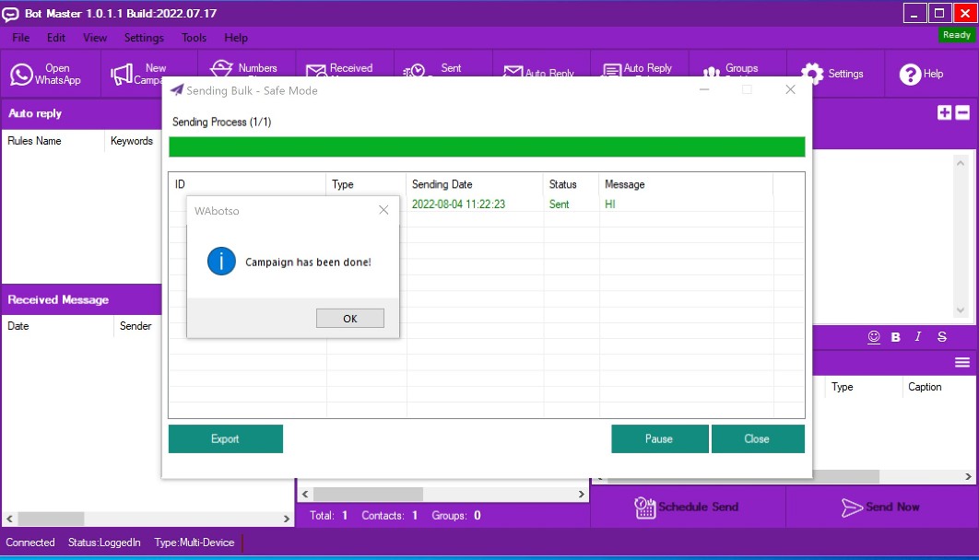Click the Open WhatsApp toolbar icon
Screen dimensions: 979x560
pyautogui.click(x=47, y=74)
